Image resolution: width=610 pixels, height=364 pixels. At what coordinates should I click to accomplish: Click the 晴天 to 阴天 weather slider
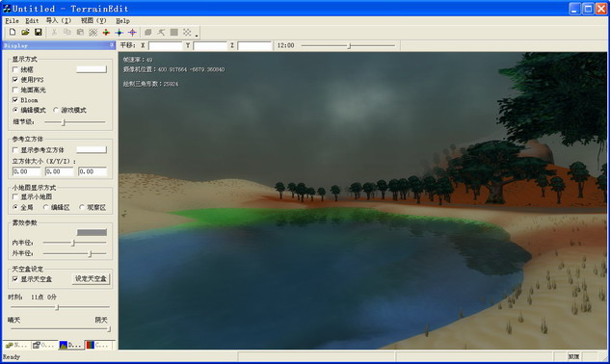point(61,329)
